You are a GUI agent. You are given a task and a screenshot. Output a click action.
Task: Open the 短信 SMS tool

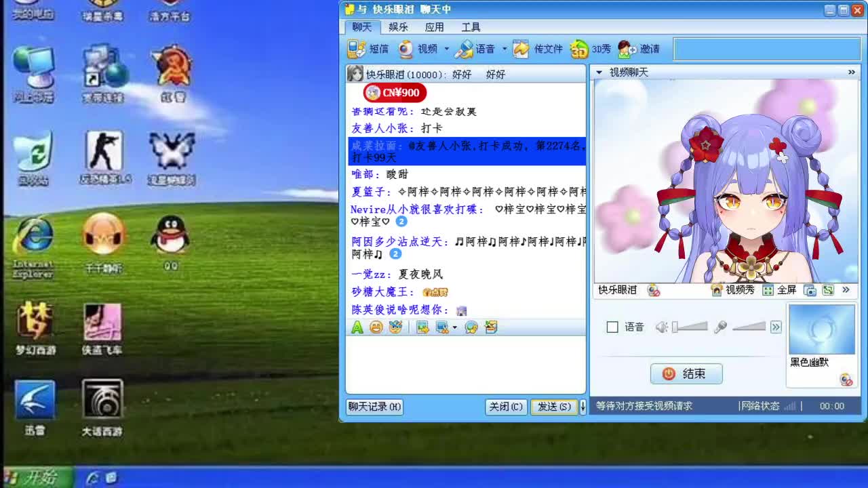(368, 49)
